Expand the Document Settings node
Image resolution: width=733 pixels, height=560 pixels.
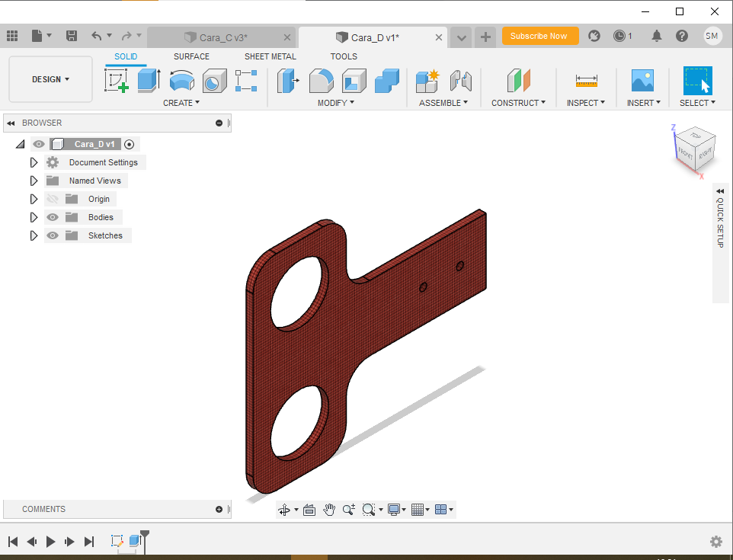click(34, 163)
